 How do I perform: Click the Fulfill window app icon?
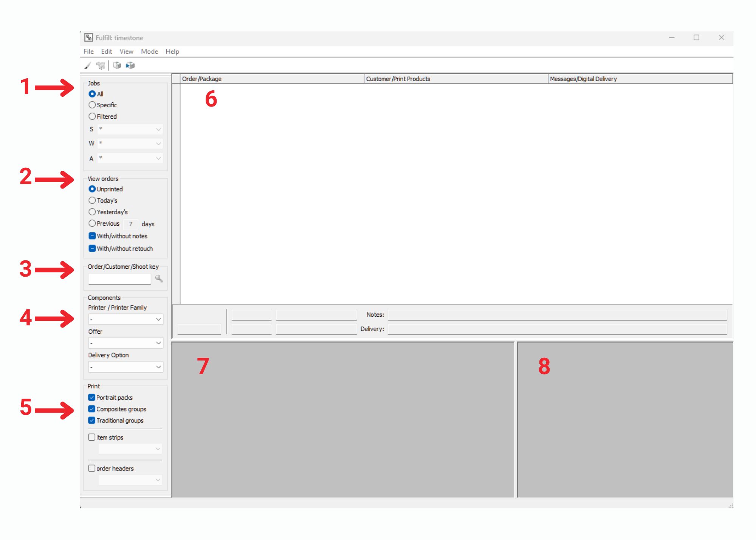pyautogui.click(x=88, y=37)
